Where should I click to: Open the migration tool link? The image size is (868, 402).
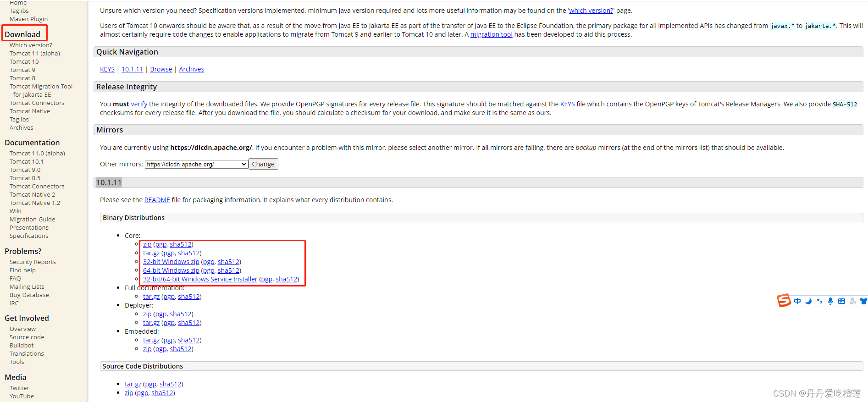pos(491,34)
